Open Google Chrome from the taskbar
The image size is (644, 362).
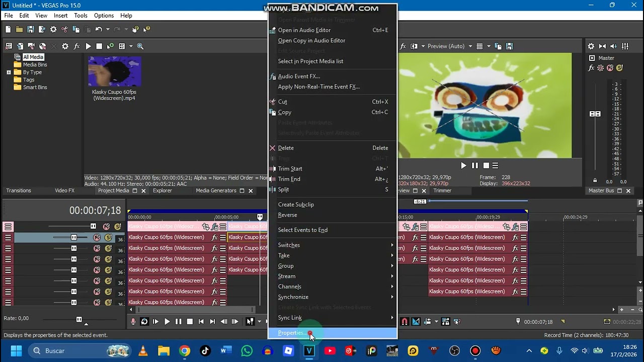click(x=185, y=351)
